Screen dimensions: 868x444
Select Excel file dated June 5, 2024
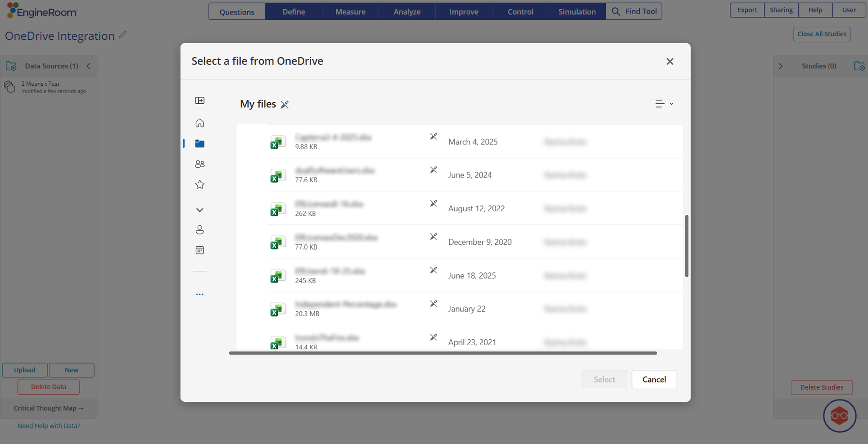(x=475, y=175)
